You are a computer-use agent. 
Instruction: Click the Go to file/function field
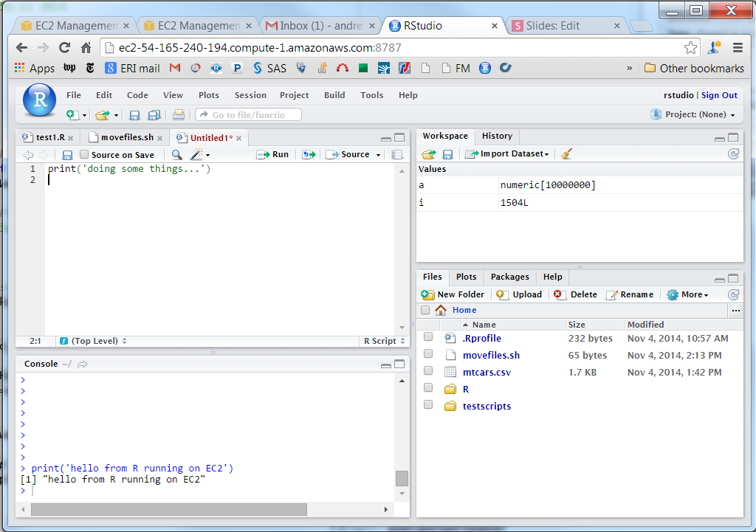click(249, 114)
